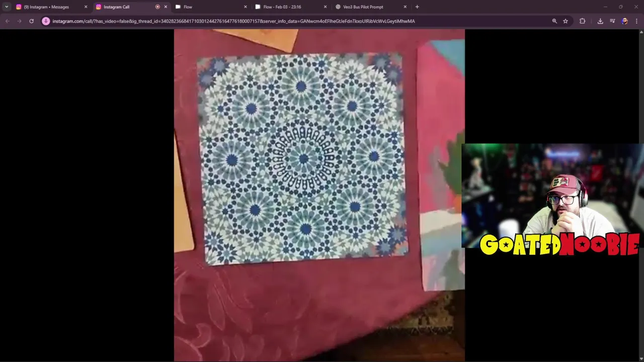Close the Instagram Call tab
Viewport: 644px width, 362px height.
[166, 7]
